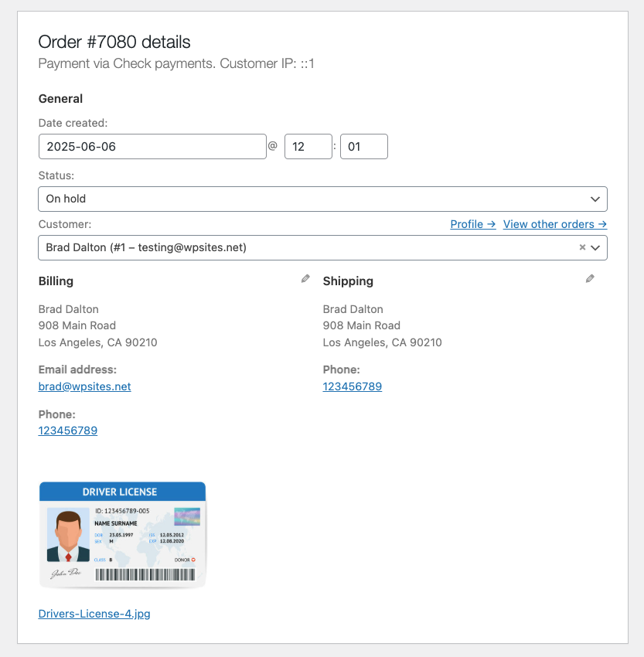This screenshot has width=644, height=657.
Task: Click the brad@wpsites.net email link
Action: click(x=84, y=386)
